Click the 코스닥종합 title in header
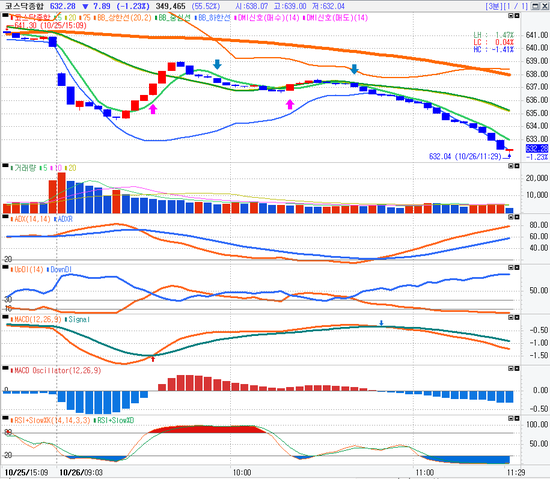 point(23,6)
